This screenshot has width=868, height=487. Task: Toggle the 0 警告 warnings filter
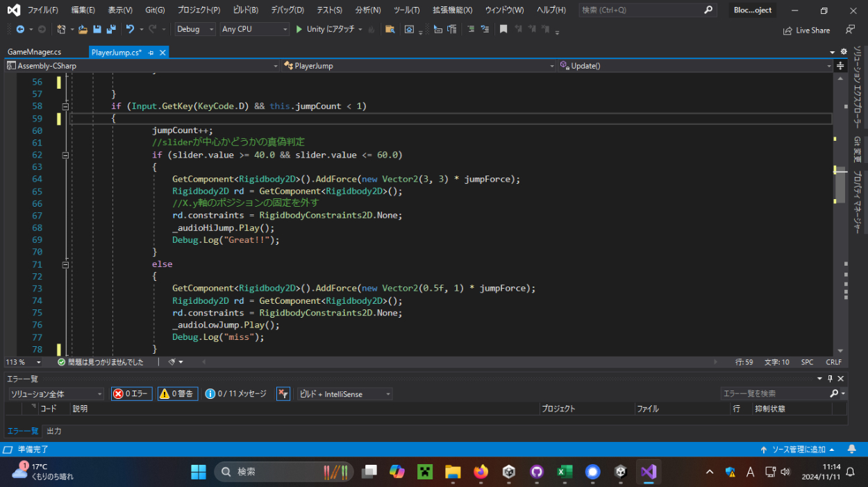point(178,393)
